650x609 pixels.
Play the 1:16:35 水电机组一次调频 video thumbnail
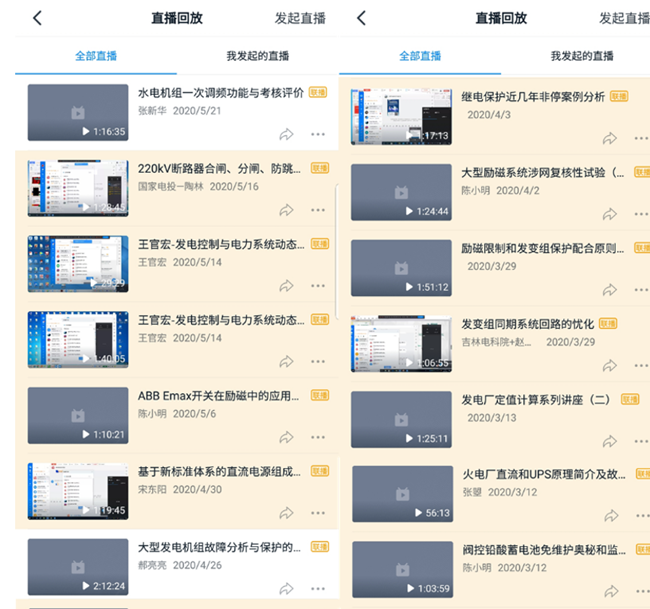[78, 112]
